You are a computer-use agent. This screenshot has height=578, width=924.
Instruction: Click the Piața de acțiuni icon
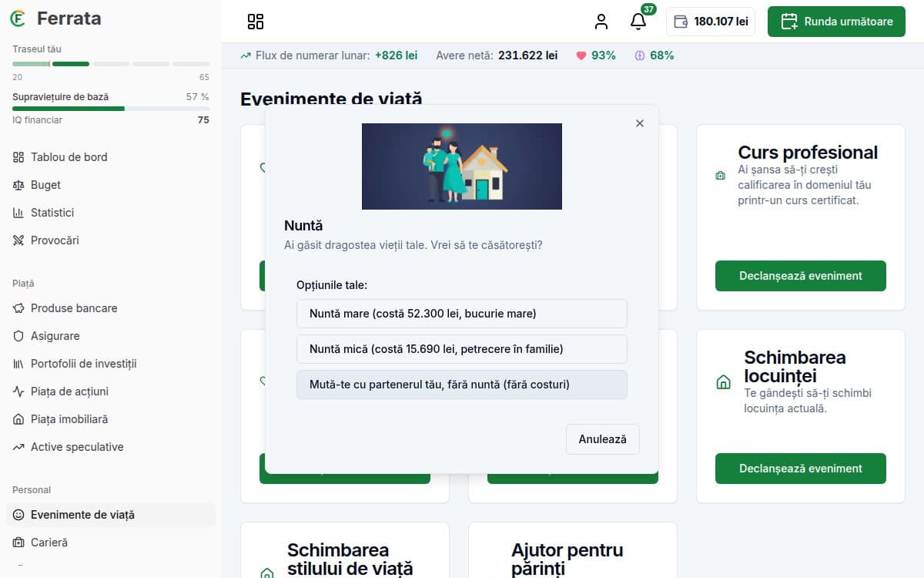(18, 391)
